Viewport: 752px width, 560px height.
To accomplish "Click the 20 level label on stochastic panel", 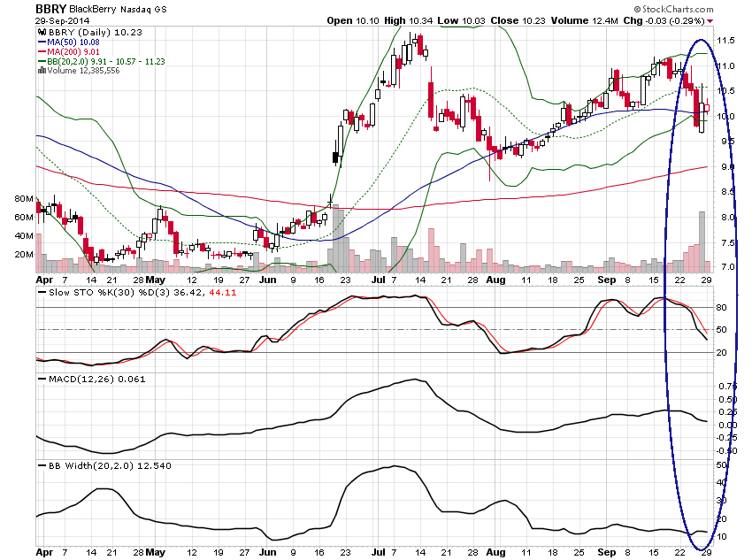I will tap(721, 352).
